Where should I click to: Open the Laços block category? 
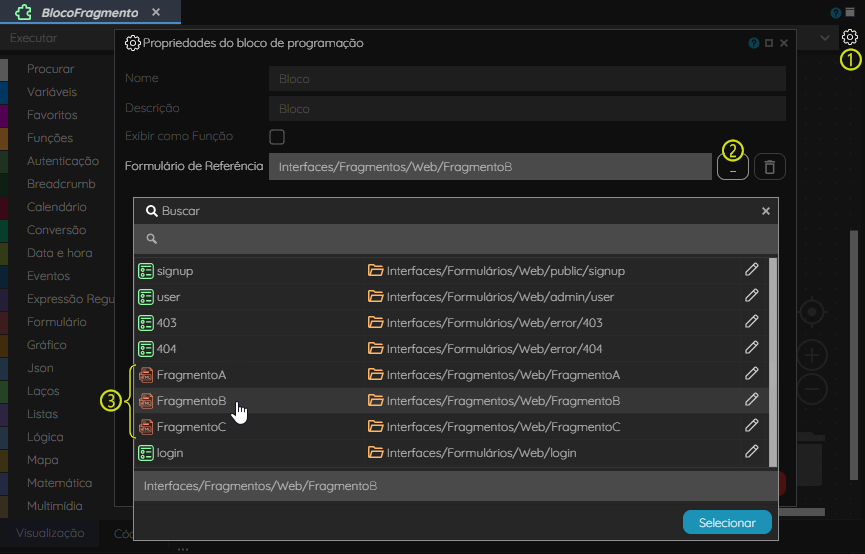pos(43,391)
